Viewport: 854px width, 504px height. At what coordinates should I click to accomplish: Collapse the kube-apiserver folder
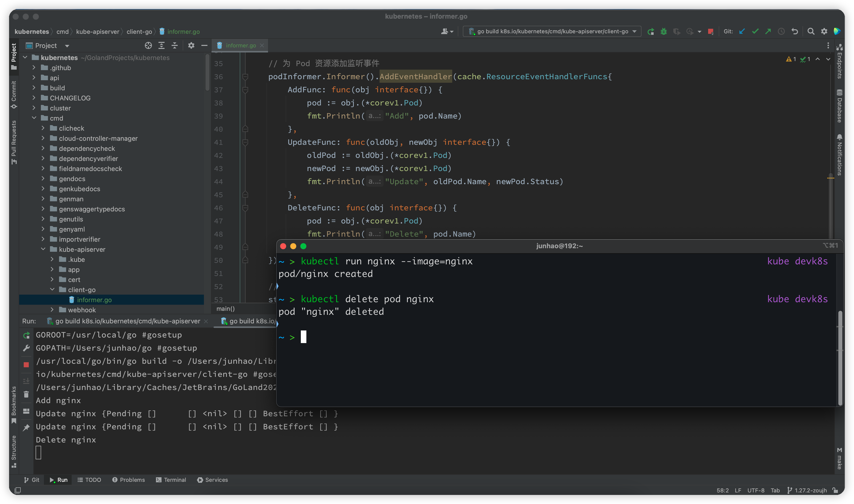tap(43, 249)
